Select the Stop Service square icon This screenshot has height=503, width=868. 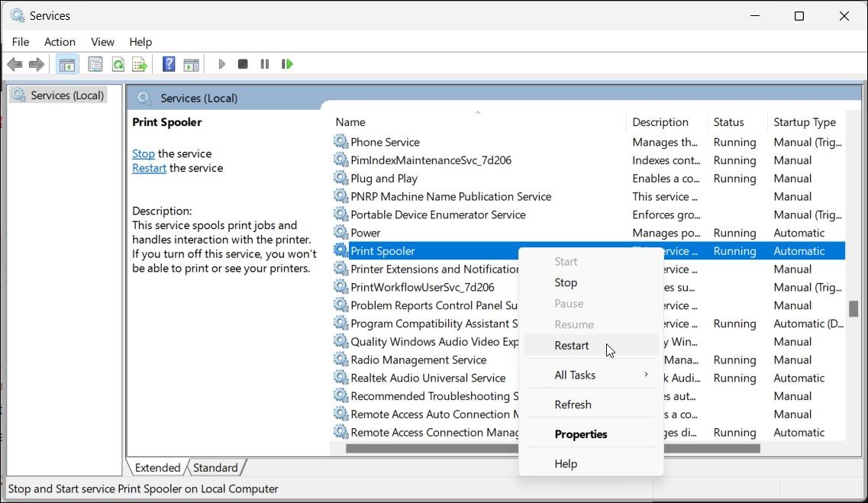[x=242, y=64]
